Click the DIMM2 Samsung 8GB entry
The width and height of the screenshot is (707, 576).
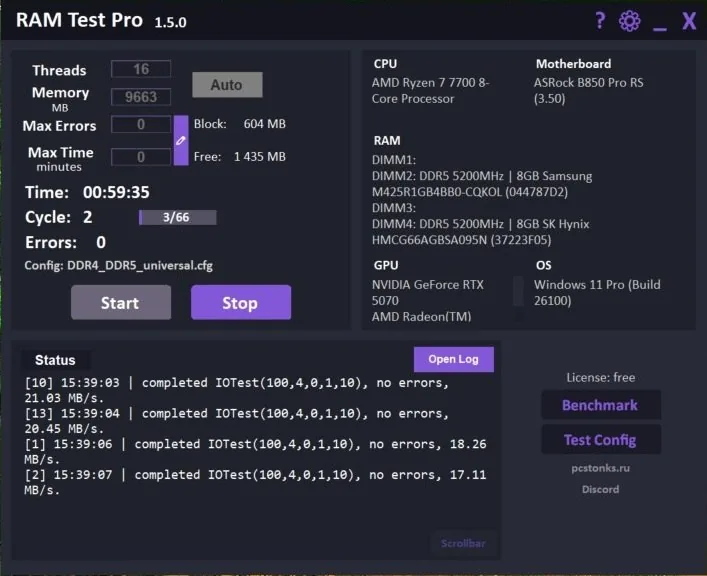click(482, 184)
